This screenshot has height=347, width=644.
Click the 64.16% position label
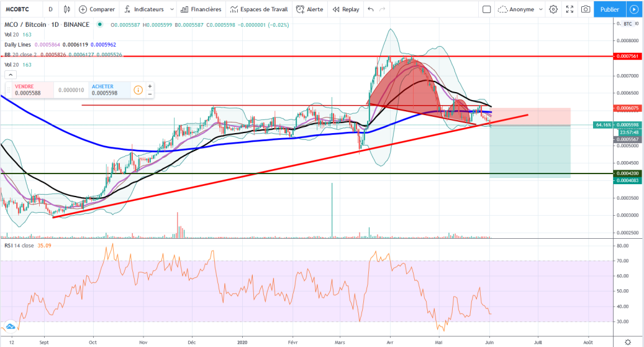[603, 124]
